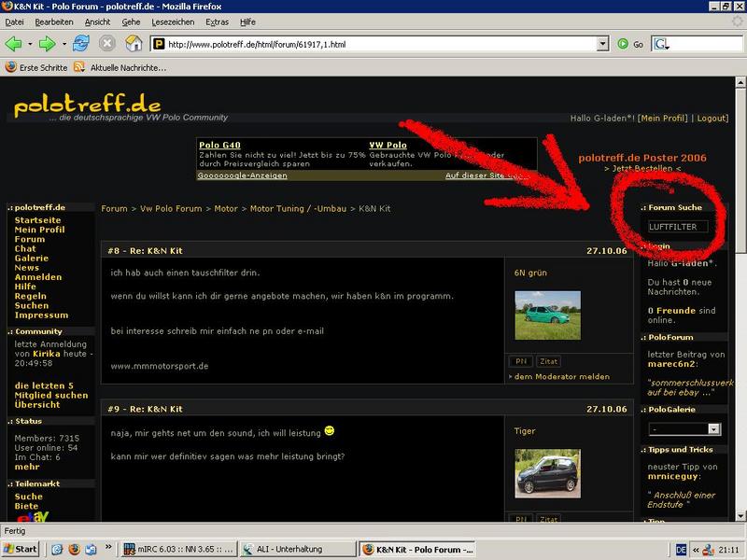Click the Logout link
Viewport: 747px width, 560px height.
tap(712, 119)
